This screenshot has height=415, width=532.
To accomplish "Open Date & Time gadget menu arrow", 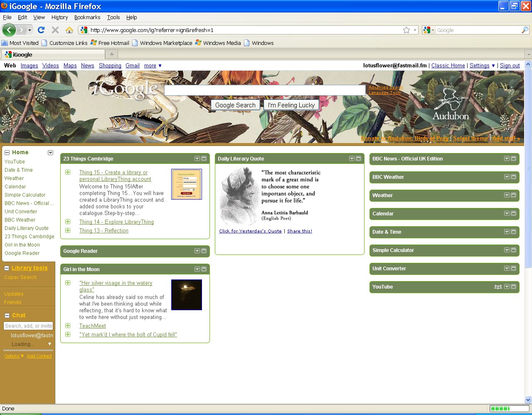I will click(x=507, y=232).
